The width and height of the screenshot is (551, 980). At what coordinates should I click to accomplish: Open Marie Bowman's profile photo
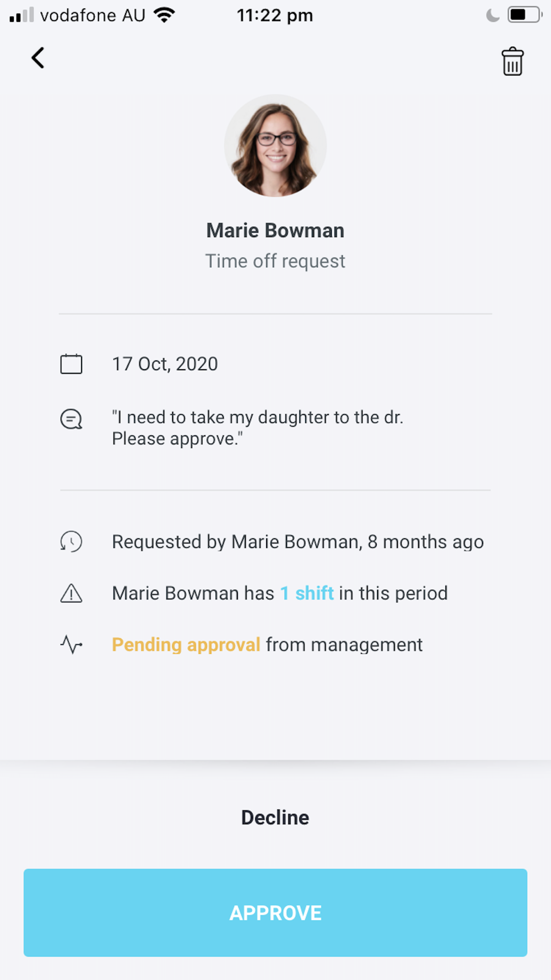275,146
